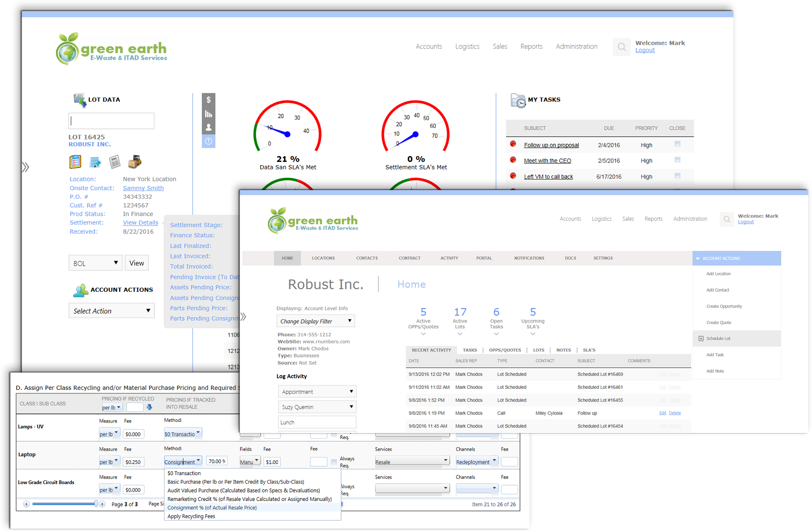Click the My Tasks clock folder icon
Screen dimensions: 812x532
point(518,100)
